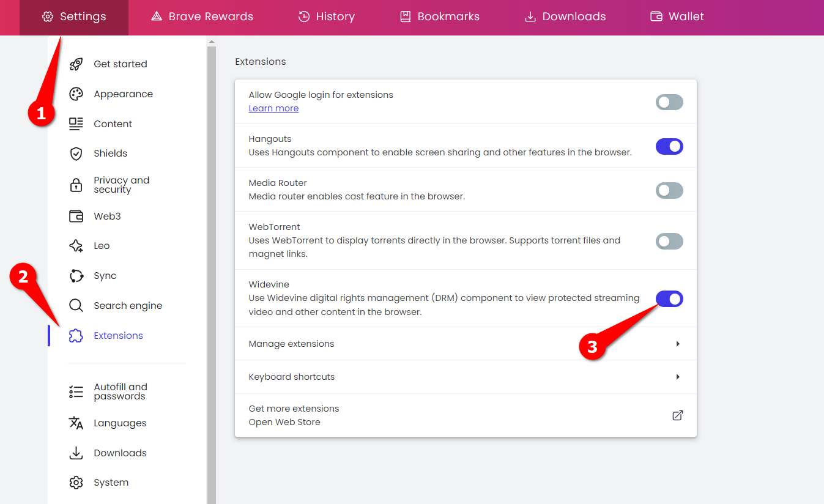Click the sidebar Downloads tray icon
The height and width of the screenshot is (504, 824).
coord(76,453)
